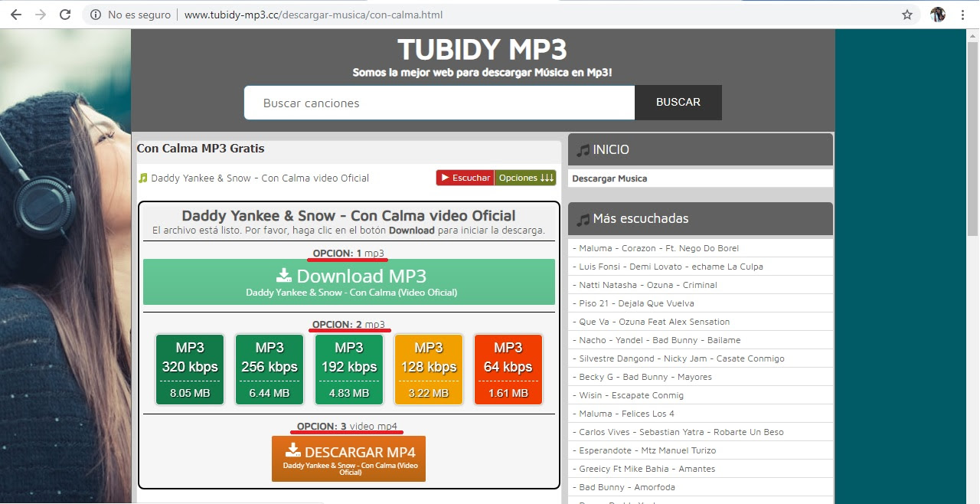Click the TUBIDY MP3 site title
The height and width of the screenshot is (504, 980).
click(x=482, y=49)
